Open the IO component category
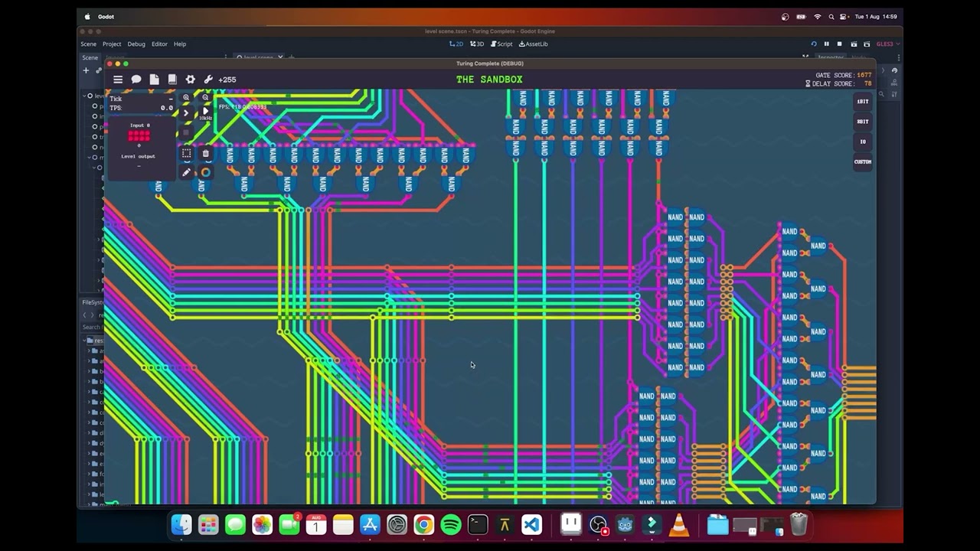980x551 pixels. tap(863, 142)
